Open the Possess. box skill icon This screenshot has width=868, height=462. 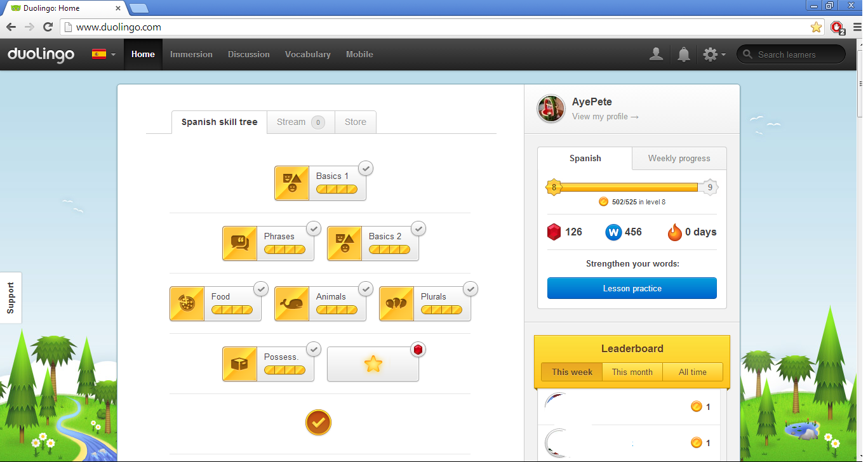(x=240, y=364)
